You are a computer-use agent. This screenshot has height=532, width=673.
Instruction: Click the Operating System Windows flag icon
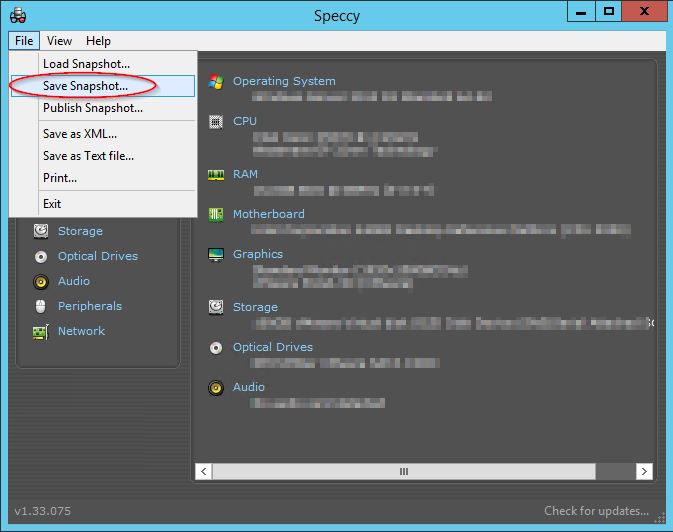tap(215, 82)
